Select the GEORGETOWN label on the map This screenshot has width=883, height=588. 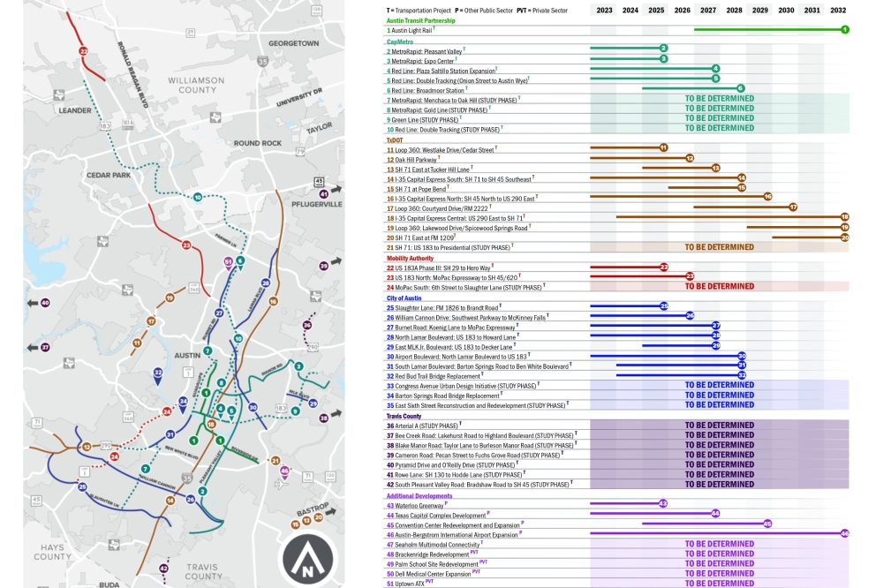click(x=293, y=43)
